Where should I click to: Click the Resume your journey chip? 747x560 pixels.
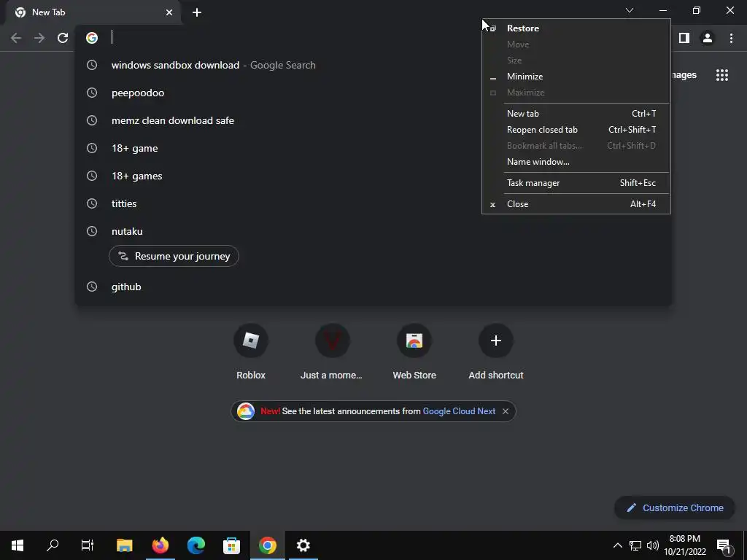tap(174, 256)
